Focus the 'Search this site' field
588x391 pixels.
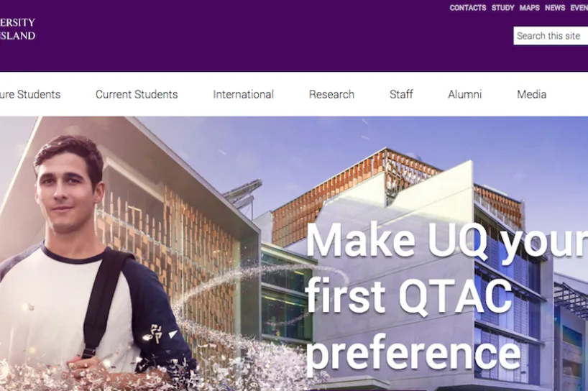coord(551,36)
